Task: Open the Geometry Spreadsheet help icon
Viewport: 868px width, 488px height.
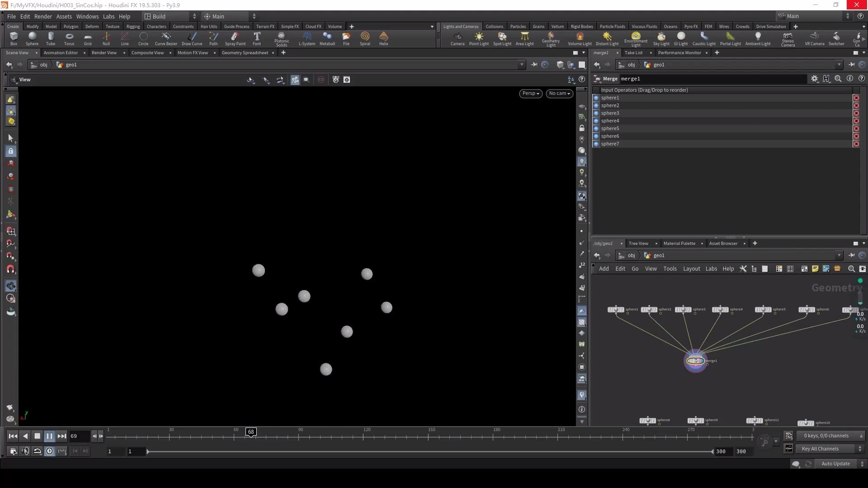Action: (582, 80)
